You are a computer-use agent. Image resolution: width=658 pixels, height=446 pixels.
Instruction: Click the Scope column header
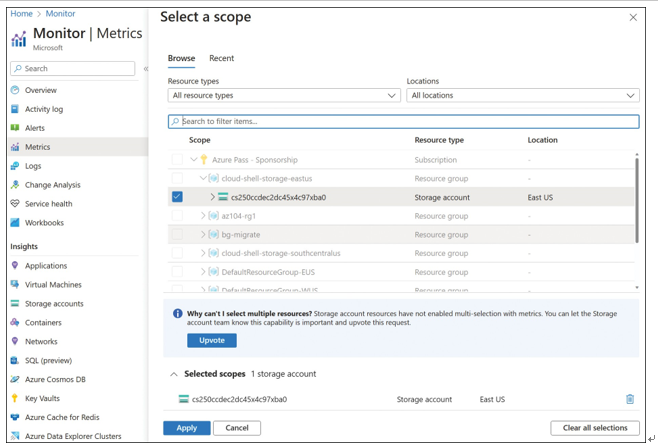pos(200,140)
